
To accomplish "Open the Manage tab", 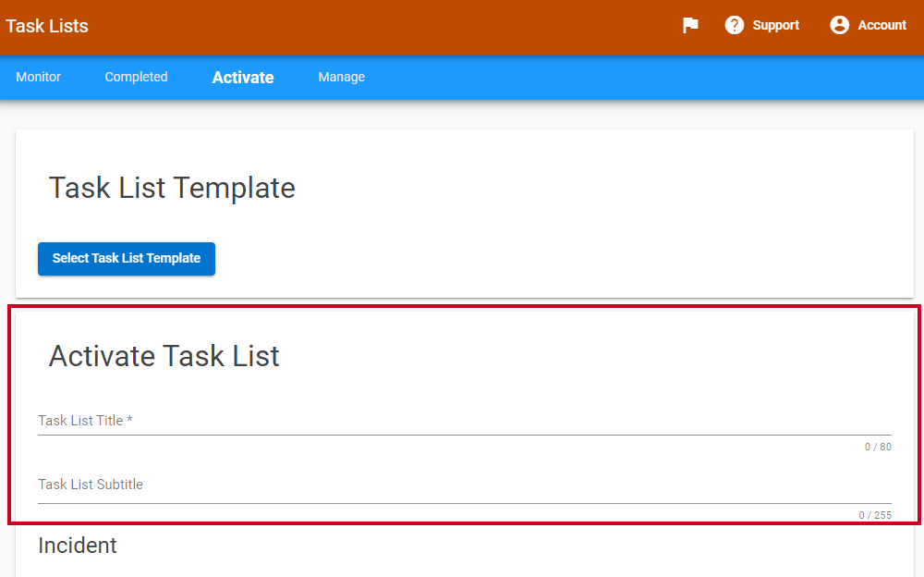I will tap(341, 78).
